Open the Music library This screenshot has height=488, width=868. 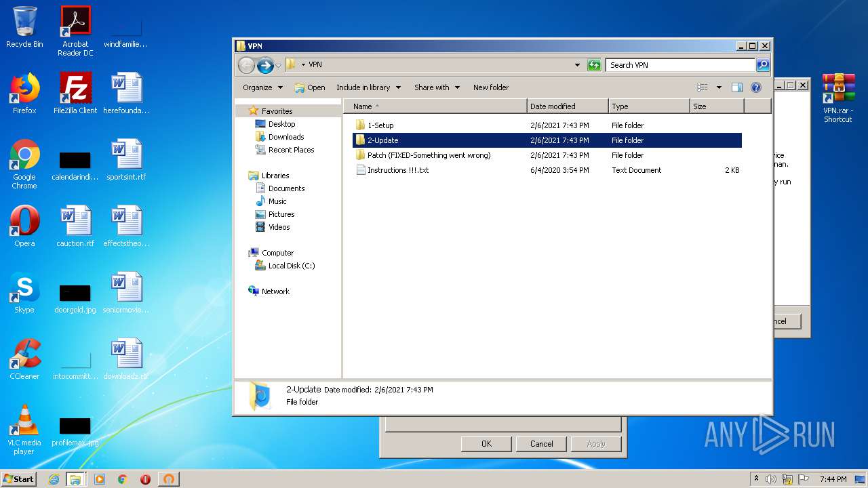coord(271,201)
